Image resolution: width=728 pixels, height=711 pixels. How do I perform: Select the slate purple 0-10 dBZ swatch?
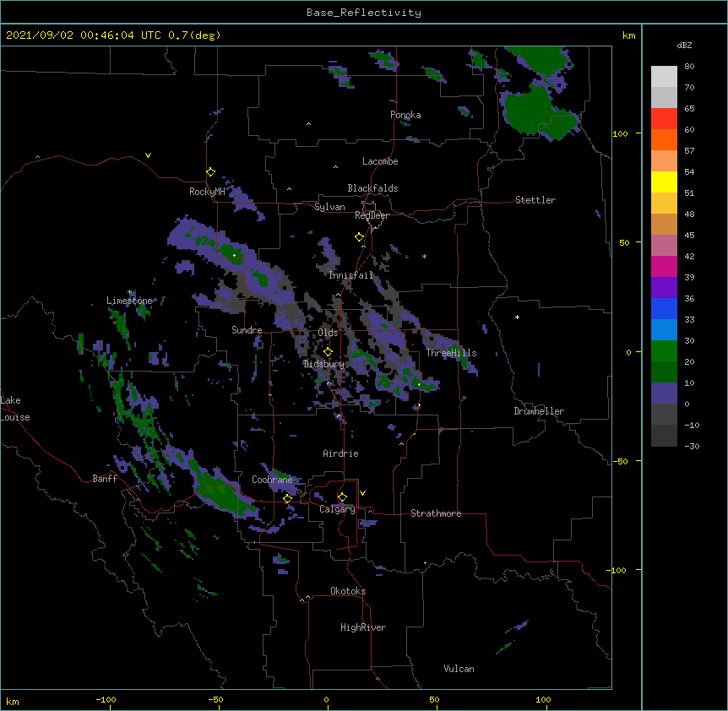click(664, 393)
